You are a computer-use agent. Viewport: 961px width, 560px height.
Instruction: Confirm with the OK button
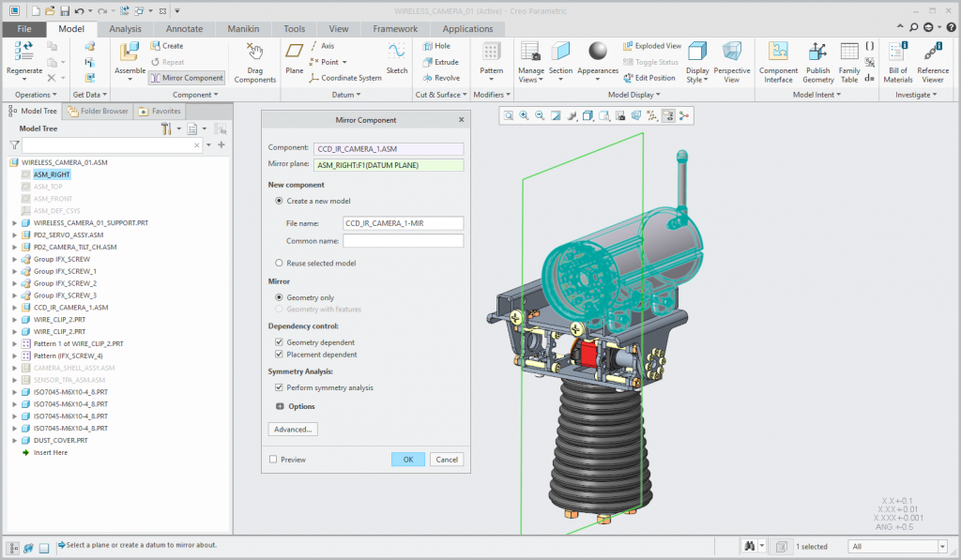(x=408, y=460)
